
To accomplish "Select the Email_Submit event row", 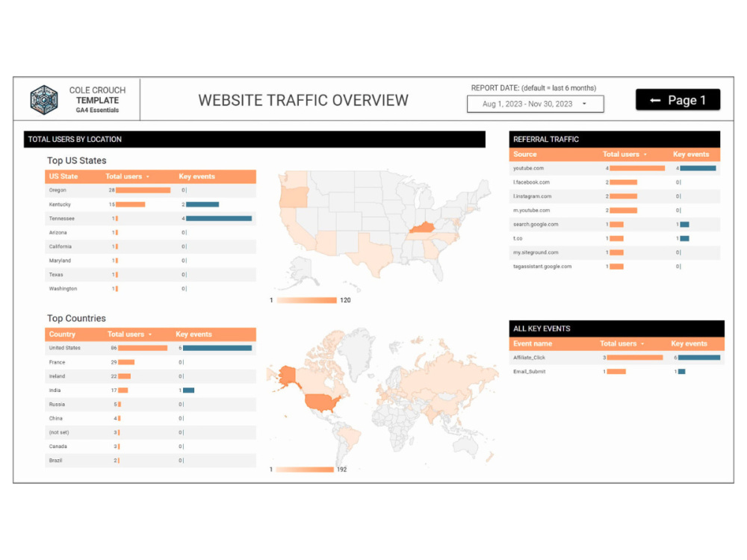I will pyautogui.click(x=617, y=371).
